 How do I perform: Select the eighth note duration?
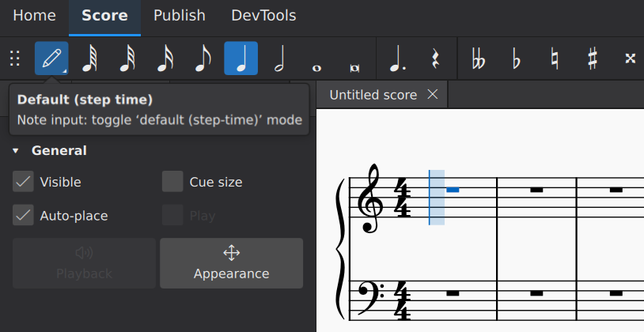tap(203, 58)
